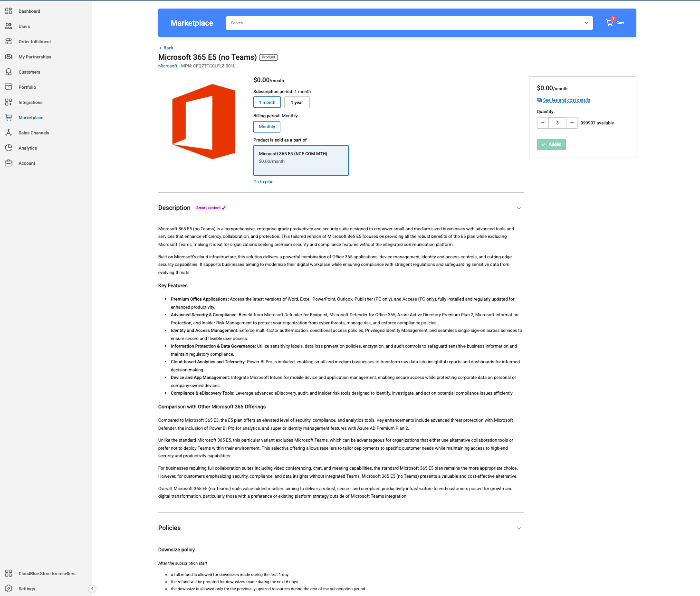Screen dimensions: 700x596
Task: Go to Order fulfillment section
Action: coord(35,41)
